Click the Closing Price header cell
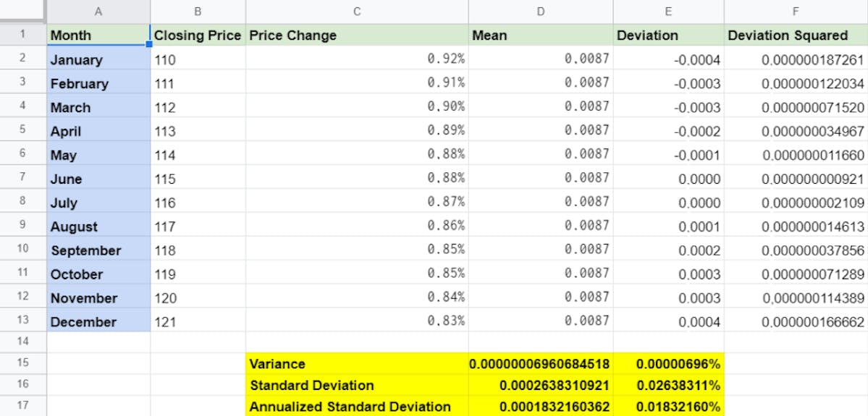 [198, 35]
